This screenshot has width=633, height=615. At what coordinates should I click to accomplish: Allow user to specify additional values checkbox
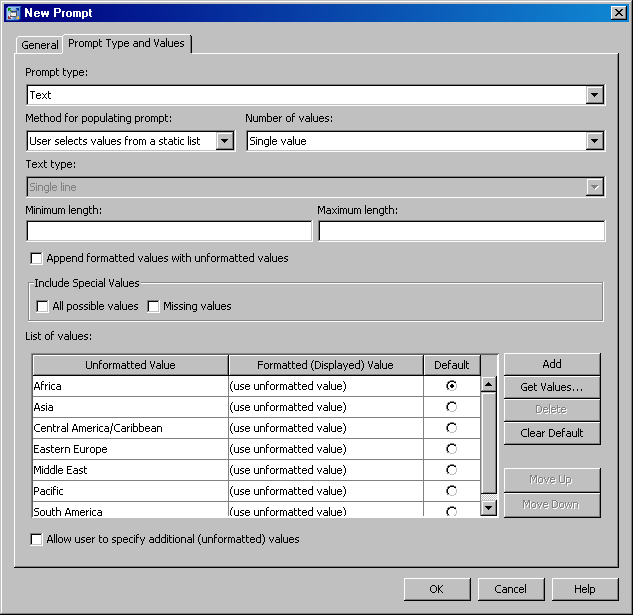click(37, 540)
